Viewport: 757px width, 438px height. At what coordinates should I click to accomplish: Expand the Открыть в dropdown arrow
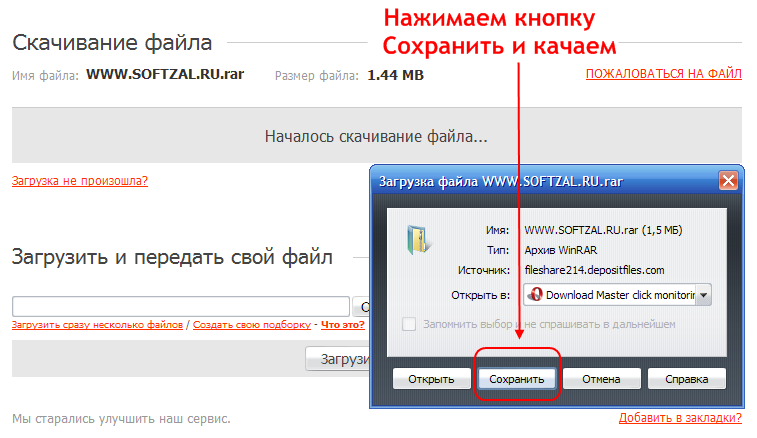(703, 295)
